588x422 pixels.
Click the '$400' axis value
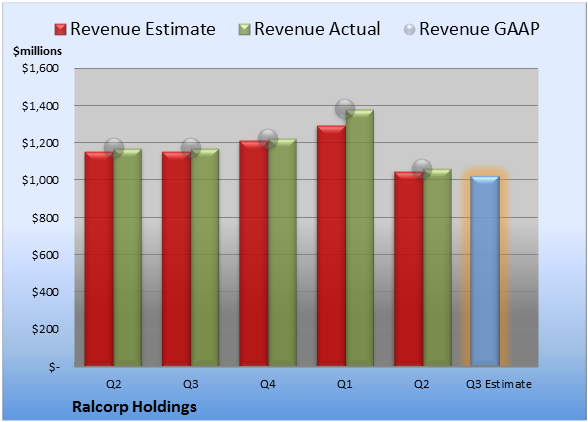click(x=45, y=292)
